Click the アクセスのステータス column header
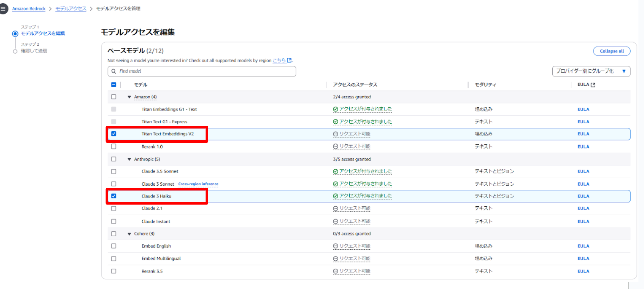This screenshot has width=644, height=289. click(x=355, y=85)
